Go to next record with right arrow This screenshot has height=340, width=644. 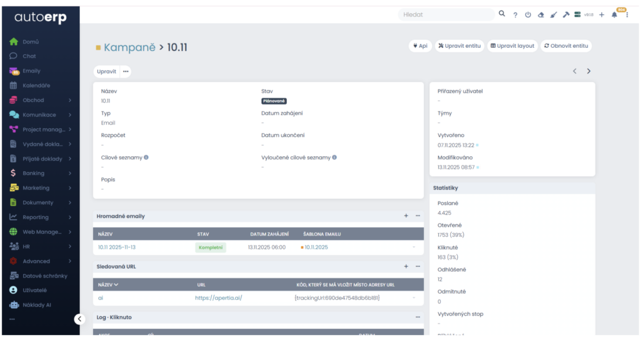coord(589,71)
